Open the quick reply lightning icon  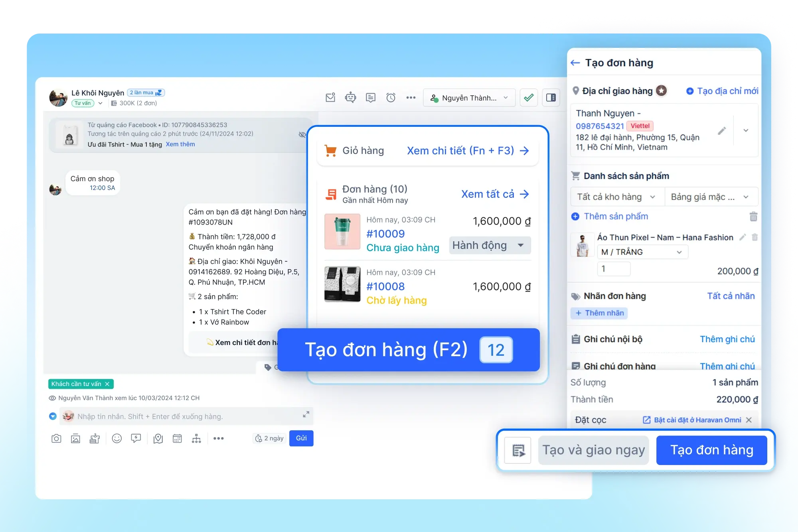pyautogui.click(x=136, y=439)
